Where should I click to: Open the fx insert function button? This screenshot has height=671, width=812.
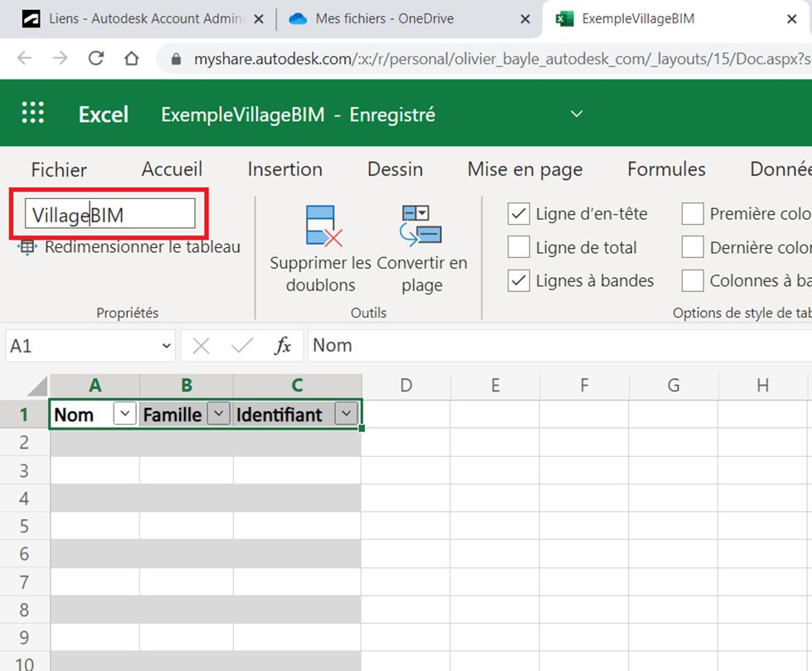283,345
